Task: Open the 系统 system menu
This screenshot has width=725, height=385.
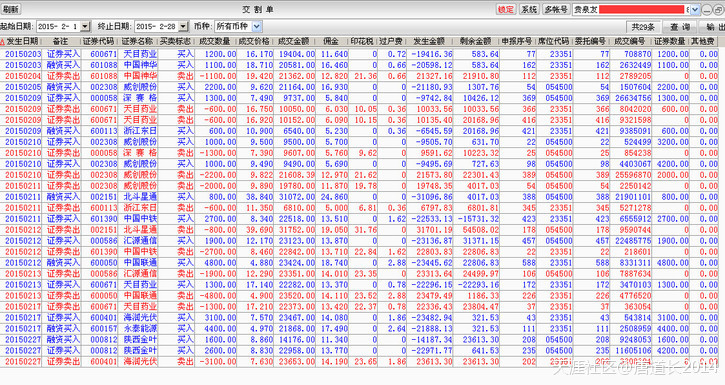Action: pos(529,9)
